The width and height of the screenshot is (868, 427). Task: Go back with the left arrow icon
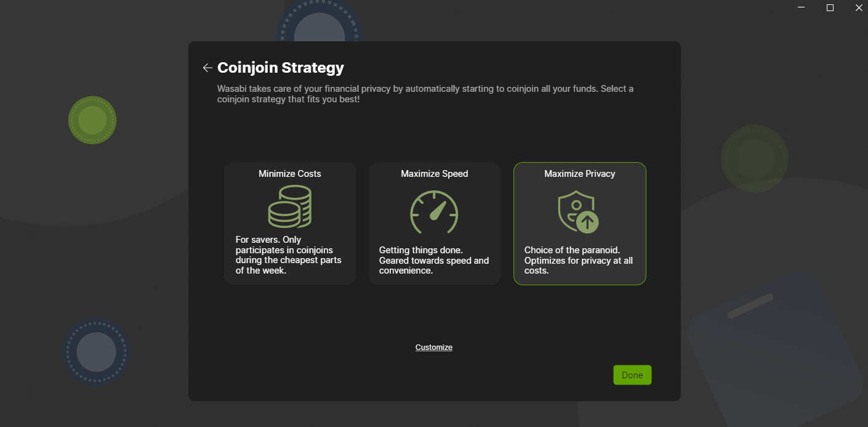(x=207, y=68)
